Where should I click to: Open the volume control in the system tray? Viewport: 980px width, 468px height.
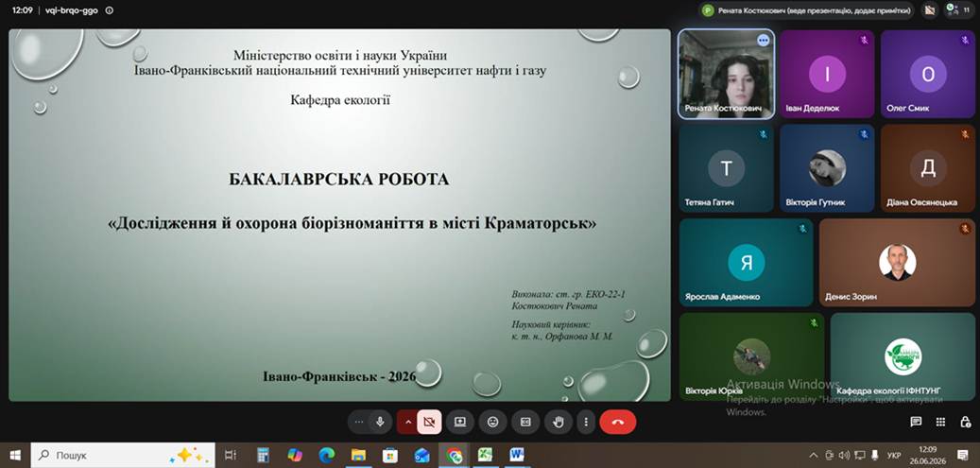coord(844,456)
